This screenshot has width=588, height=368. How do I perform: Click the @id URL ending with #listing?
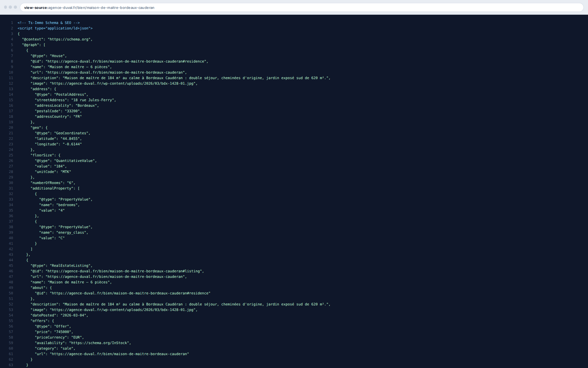124,271
